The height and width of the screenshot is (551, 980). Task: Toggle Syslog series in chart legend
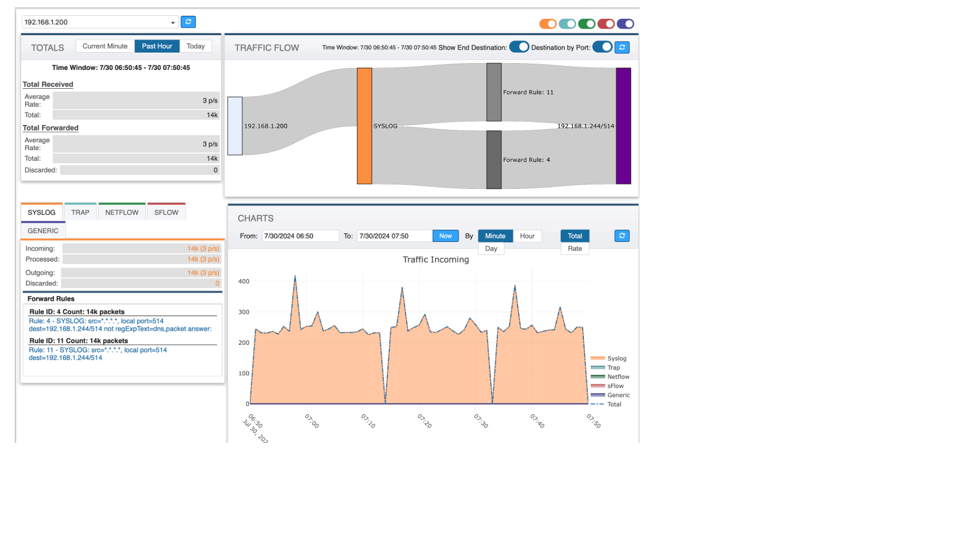[x=616, y=358]
